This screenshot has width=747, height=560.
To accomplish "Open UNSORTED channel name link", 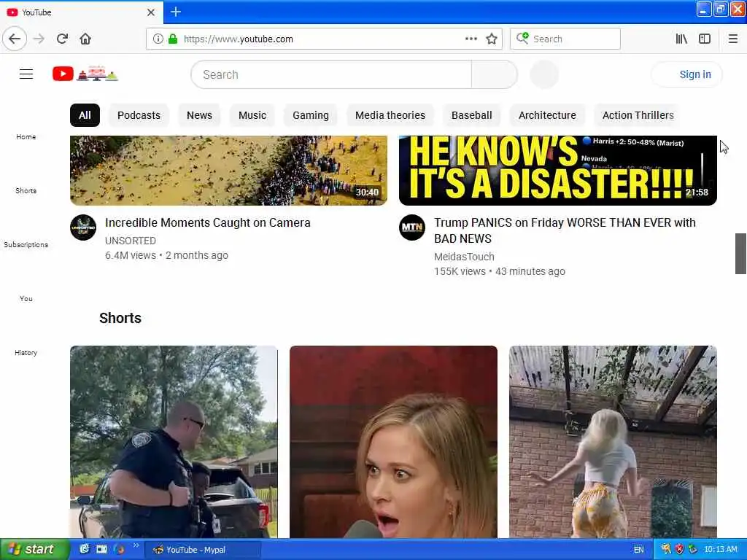I will [x=131, y=241].
